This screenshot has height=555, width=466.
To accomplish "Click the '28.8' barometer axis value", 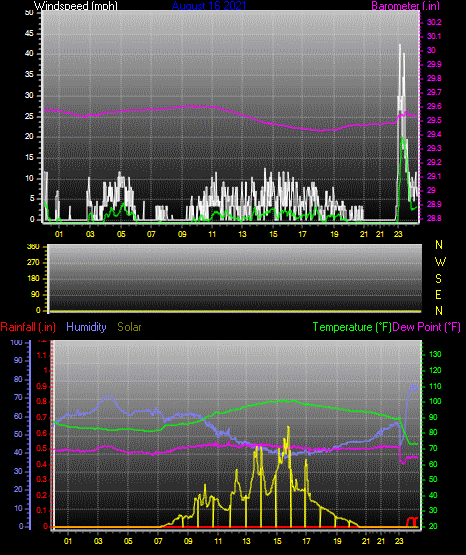I will point(434,218).
